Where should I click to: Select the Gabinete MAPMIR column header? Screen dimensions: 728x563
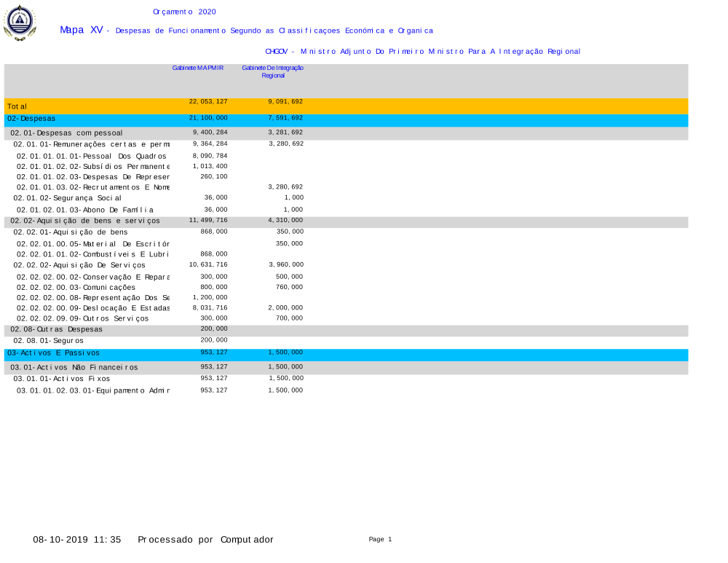[x=197, y=68]
